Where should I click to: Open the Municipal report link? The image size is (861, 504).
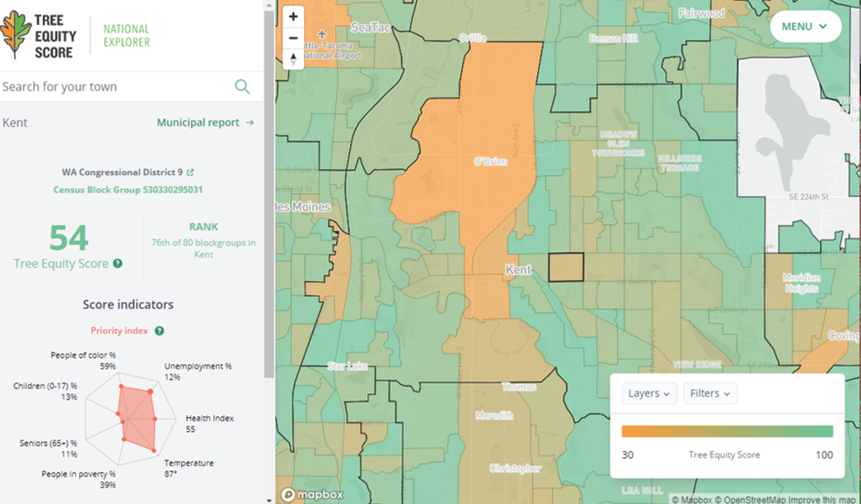click(205, 123)
